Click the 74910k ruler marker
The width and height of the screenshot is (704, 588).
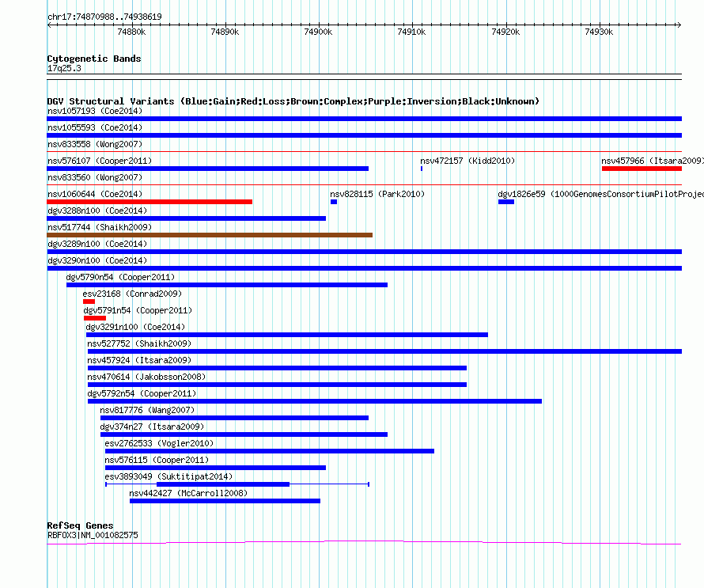(x=411, y=32)
